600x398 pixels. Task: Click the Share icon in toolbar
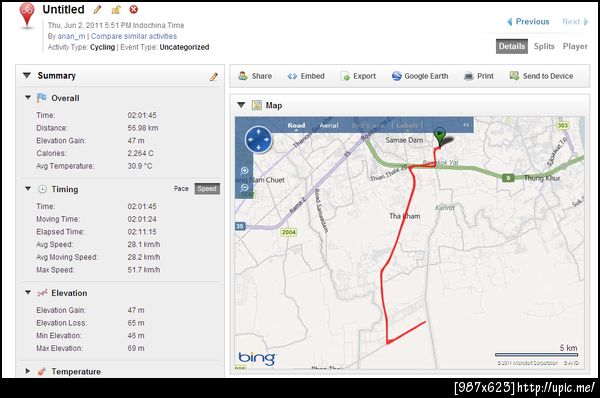(243, 76)
